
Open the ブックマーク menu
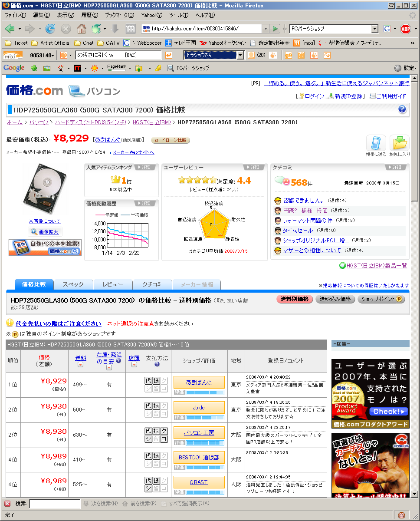coord(119,15)
